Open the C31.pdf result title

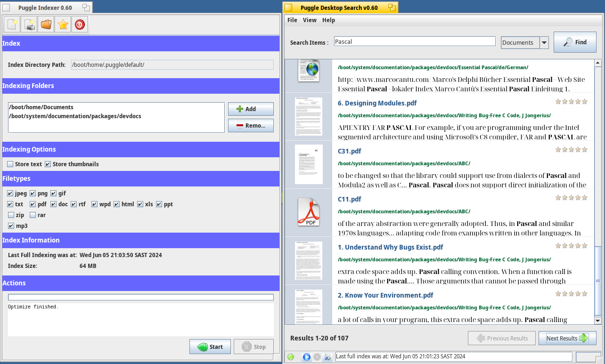[x=350, y=151]
